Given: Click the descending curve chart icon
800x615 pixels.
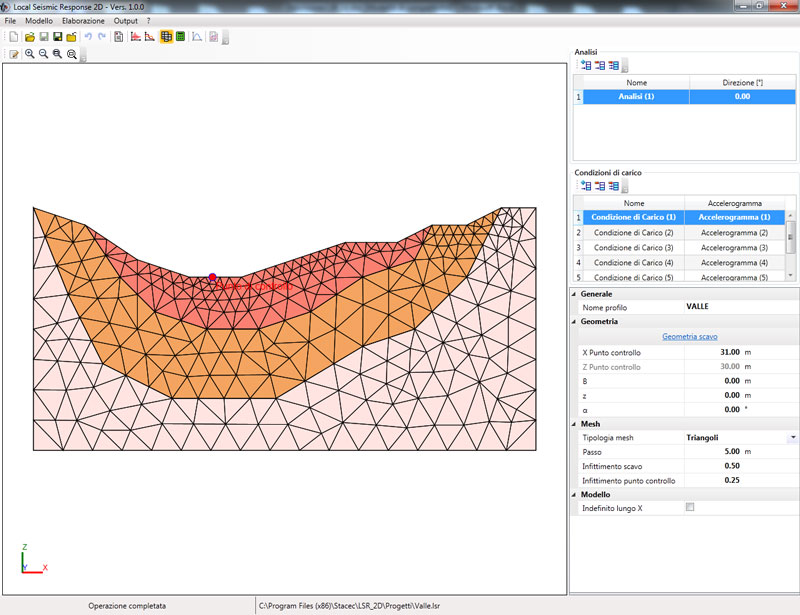Looking at the screenshot, I should point(149,37).
